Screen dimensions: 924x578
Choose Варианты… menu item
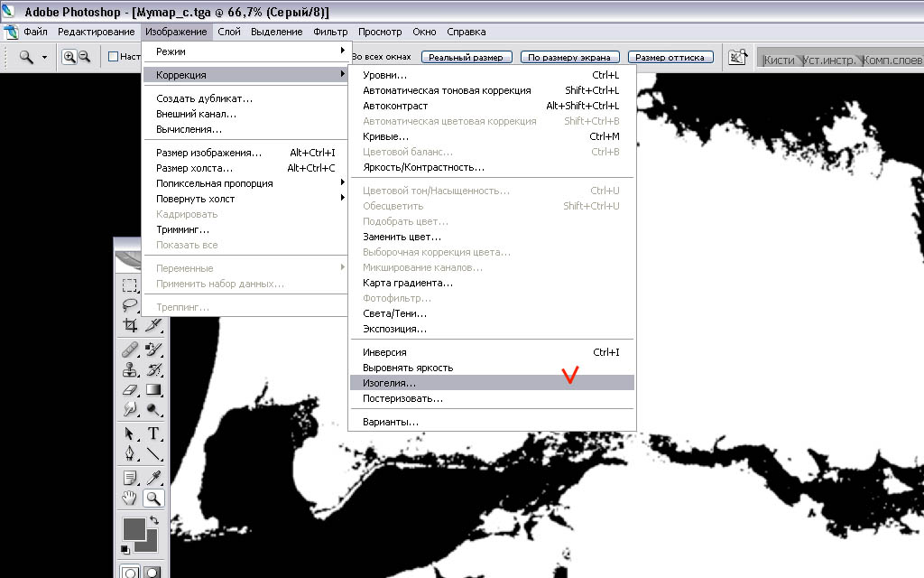(492, 422)
